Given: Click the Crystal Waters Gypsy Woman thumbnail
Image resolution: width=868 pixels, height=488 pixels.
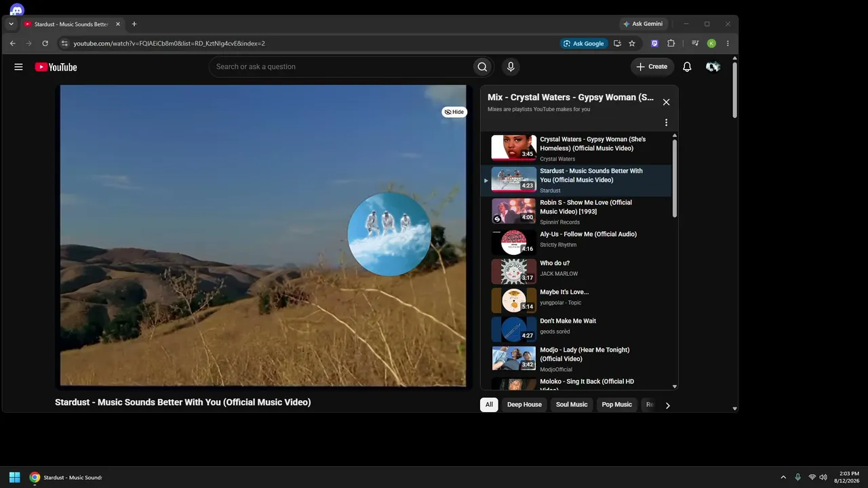Looking at the screenshot, I should point(514,148).
